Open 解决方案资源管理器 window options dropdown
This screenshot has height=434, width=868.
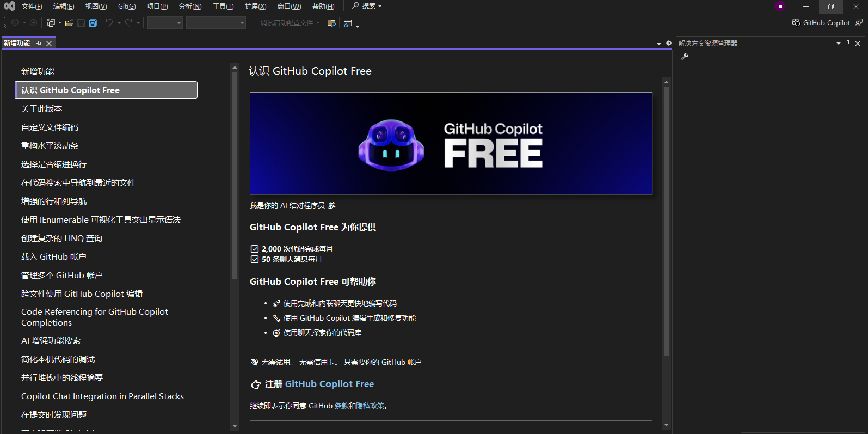[838, 43]
